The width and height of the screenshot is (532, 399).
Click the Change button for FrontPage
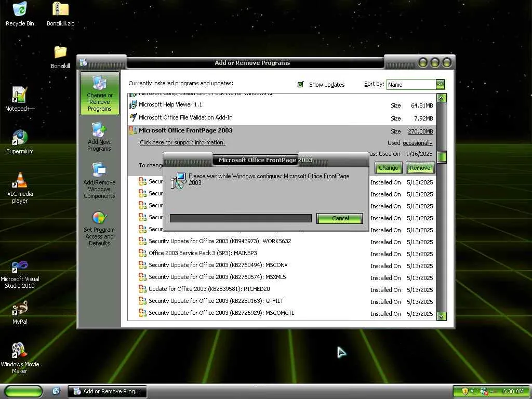click(388, 168)
